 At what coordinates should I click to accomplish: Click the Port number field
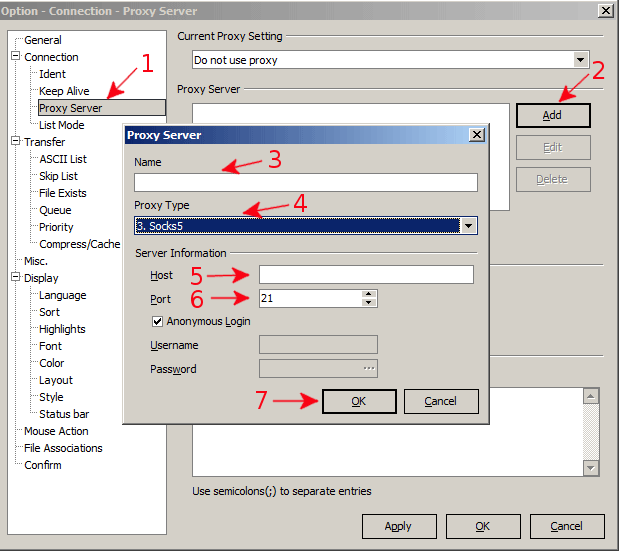310,298
